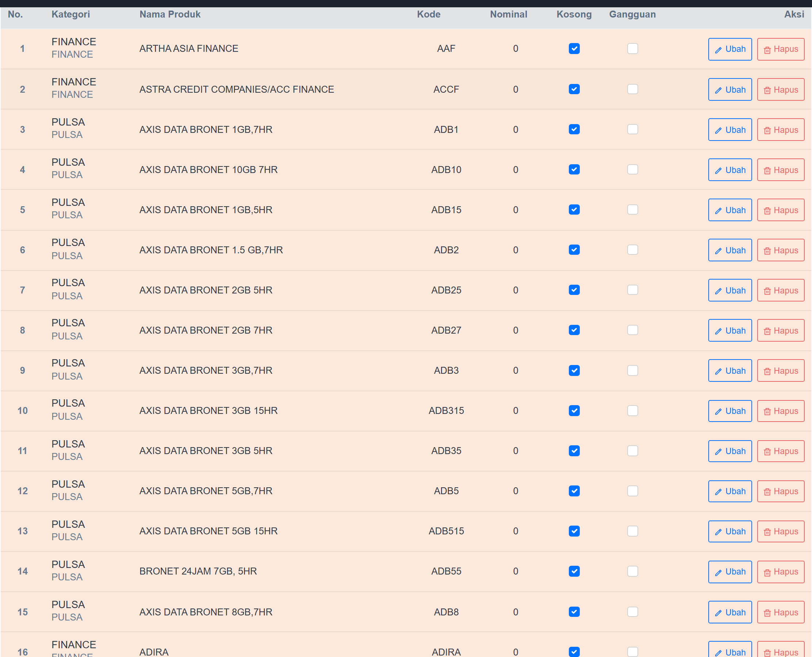Click the Kategori column header
This screenshot has width=812, height=657.
coord(71,14)
